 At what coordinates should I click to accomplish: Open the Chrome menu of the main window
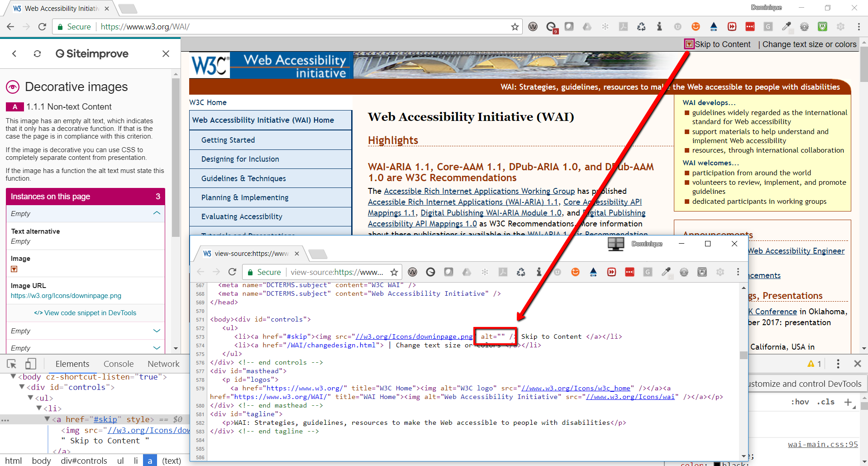pos(858,27)
